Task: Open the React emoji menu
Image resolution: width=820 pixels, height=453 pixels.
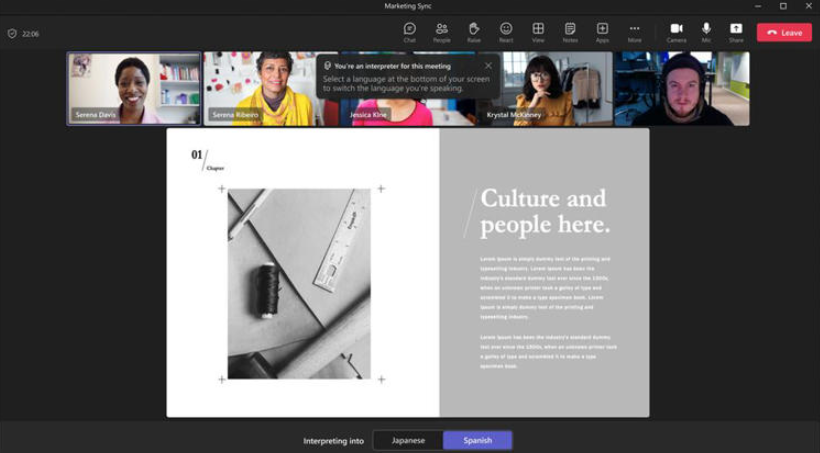Action: point(506,32)
